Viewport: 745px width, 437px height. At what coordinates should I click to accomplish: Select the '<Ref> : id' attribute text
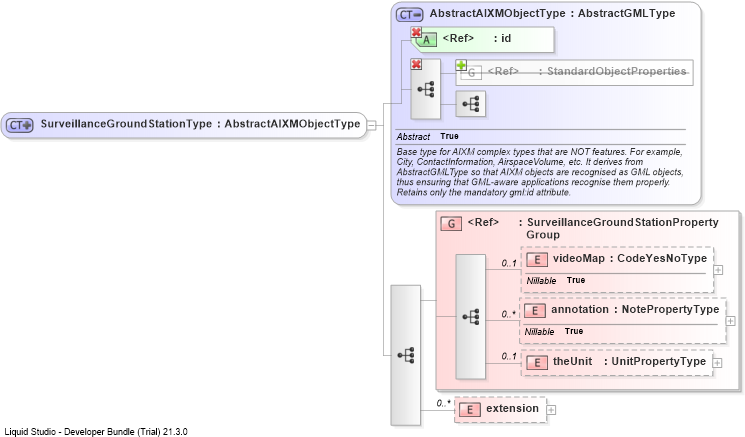[477, 38]
